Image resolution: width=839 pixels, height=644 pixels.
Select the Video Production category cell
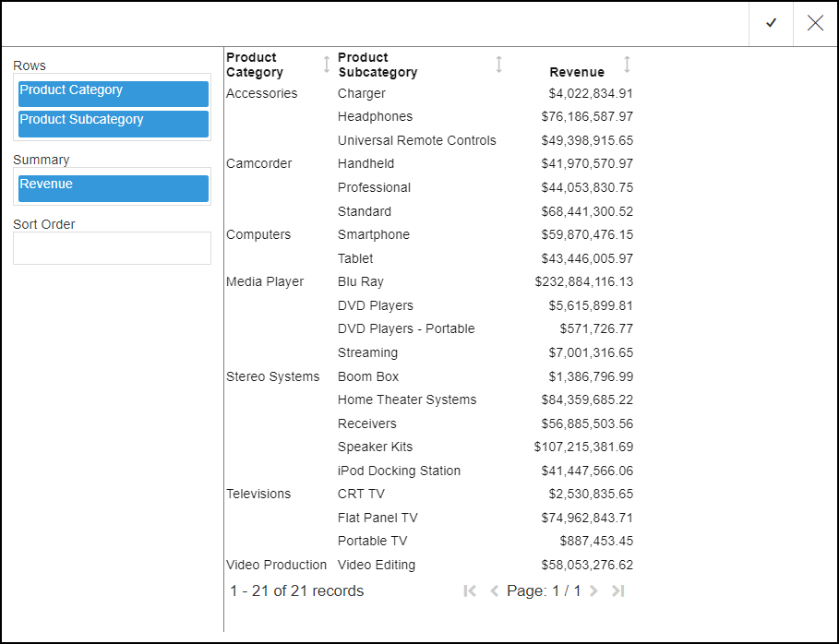tap(277, 565)
